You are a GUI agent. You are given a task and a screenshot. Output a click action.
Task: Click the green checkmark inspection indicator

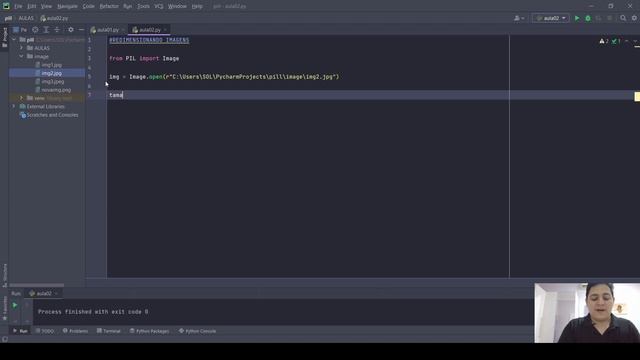click(616, 41)
